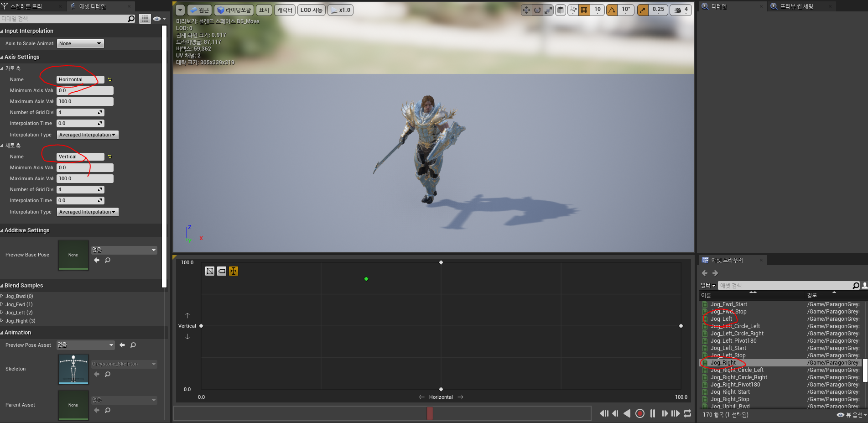The image size is (868, 423).
Task: Expand the Jog_Bwd (0) blend sample
Action: [x=2, y=296]
